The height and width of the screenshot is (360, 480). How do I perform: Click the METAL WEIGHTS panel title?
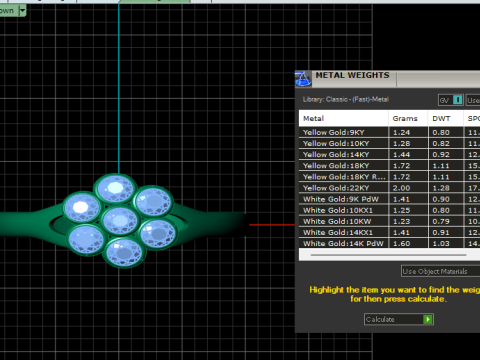352,75
